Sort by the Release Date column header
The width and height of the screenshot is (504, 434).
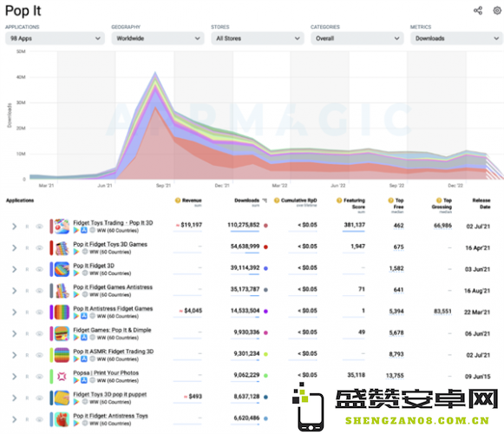[481, 203]
